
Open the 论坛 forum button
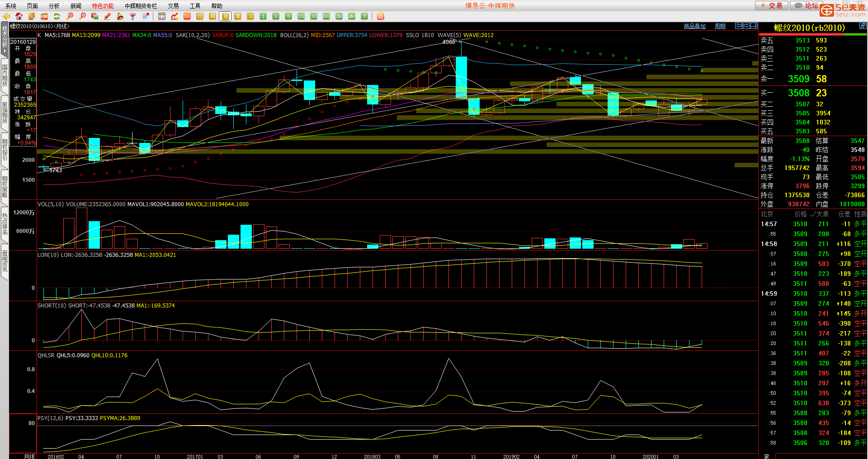[x=807, y=5]
